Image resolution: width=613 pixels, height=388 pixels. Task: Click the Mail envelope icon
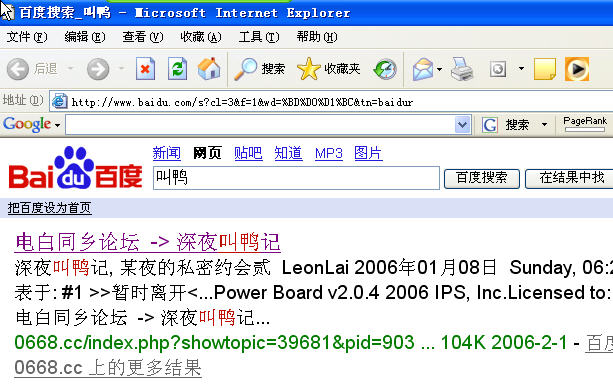tap(423, 69)
